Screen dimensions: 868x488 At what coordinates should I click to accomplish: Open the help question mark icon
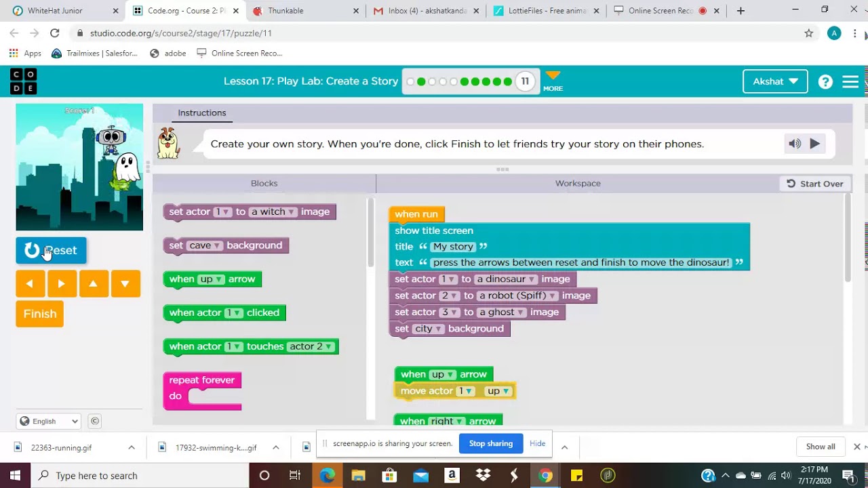[825, 81]
